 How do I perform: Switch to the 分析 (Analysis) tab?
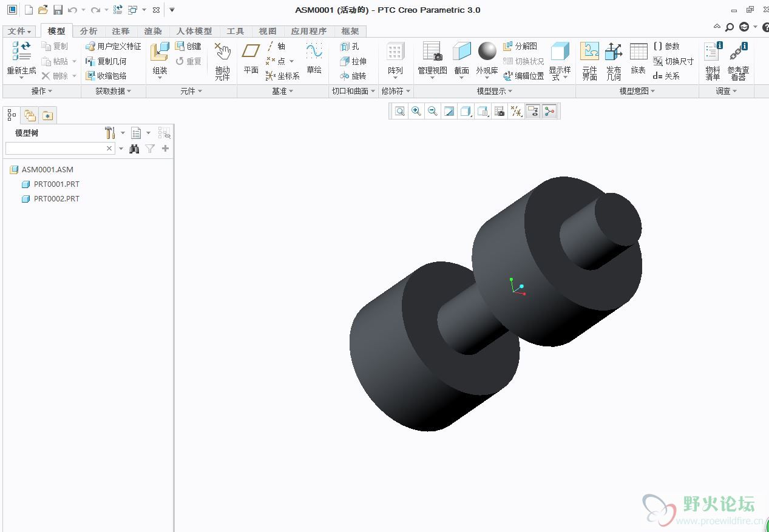89,32
